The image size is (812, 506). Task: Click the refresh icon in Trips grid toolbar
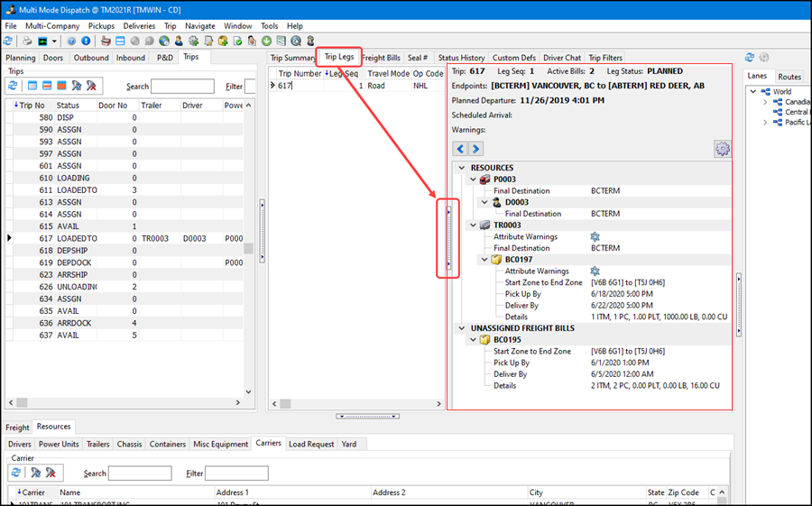click(14, 86)
